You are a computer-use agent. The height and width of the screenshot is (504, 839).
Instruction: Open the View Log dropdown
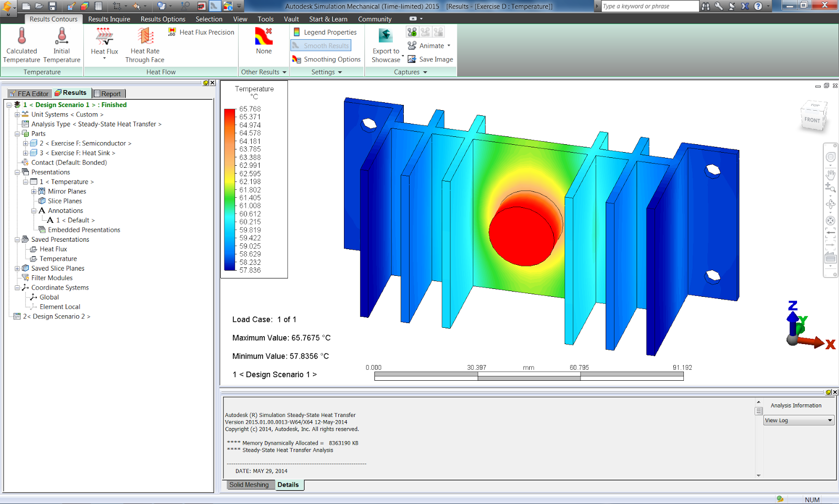(x=799, y=420)
